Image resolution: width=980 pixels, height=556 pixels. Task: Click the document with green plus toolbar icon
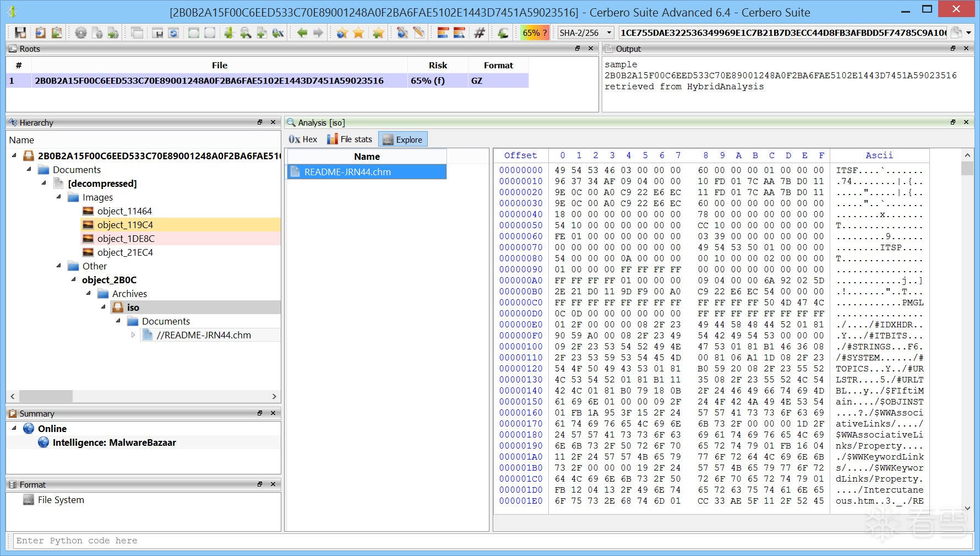(113, 33)
